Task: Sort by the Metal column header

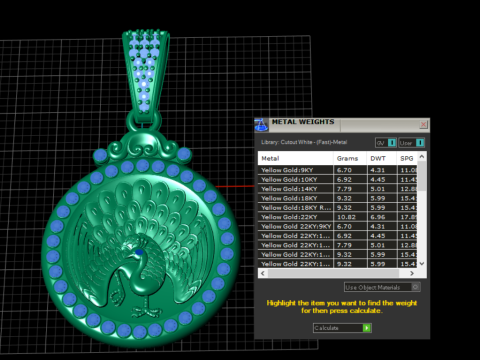Action: pos(295,158)
